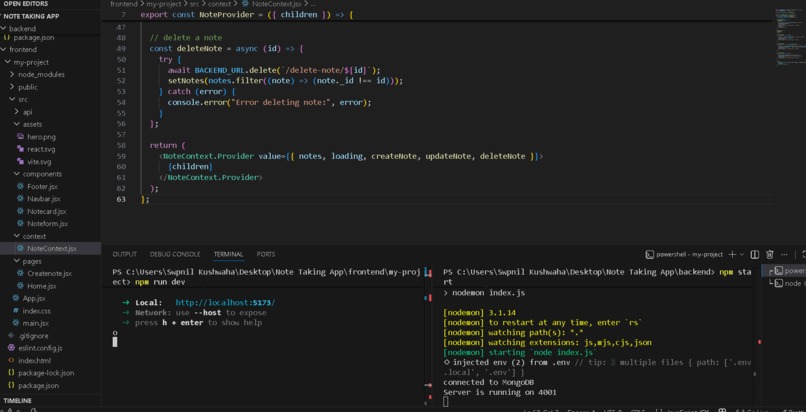This screenshot has width=806, height=412.
Task: Switch to the DEBUG CONSOLE tab
Action: [175, 254]
